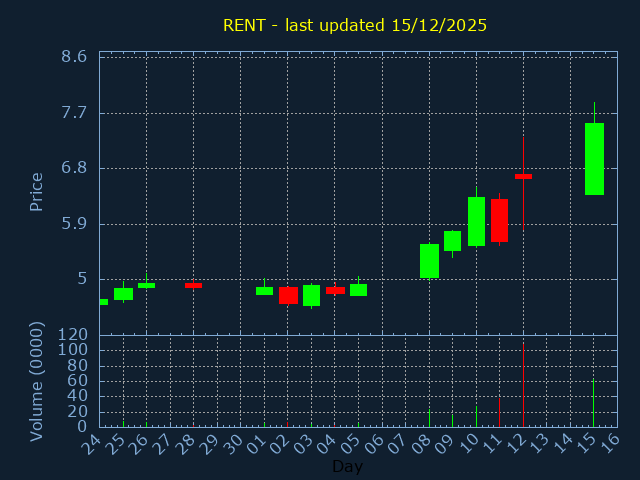This screenshot has width=640, height=480.
Task: Click the green candlestick on day 03
Action: click(x=311, y=295)
